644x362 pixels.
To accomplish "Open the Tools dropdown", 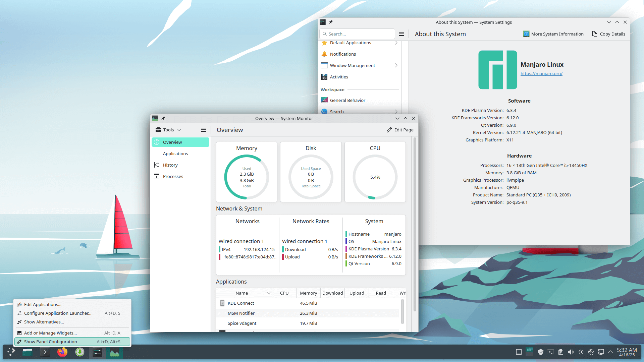I will (168, 130).
